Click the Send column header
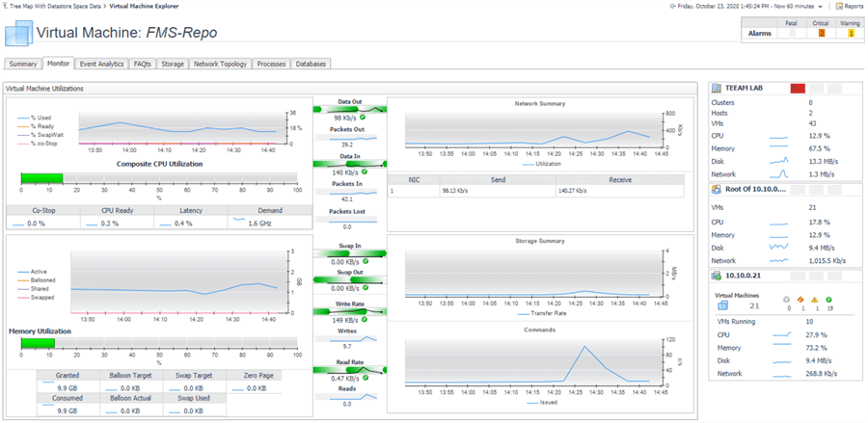Viewport: 868px width, 423px height. pos(499,180)
